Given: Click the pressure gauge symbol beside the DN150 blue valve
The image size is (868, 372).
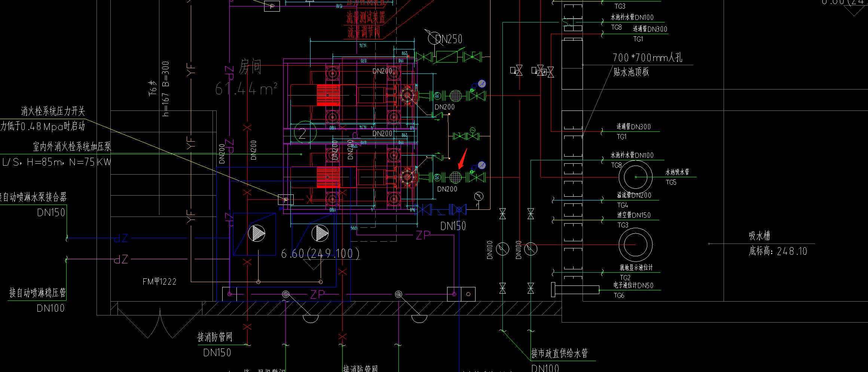Looking at the screenshot, I should [479, 197].
